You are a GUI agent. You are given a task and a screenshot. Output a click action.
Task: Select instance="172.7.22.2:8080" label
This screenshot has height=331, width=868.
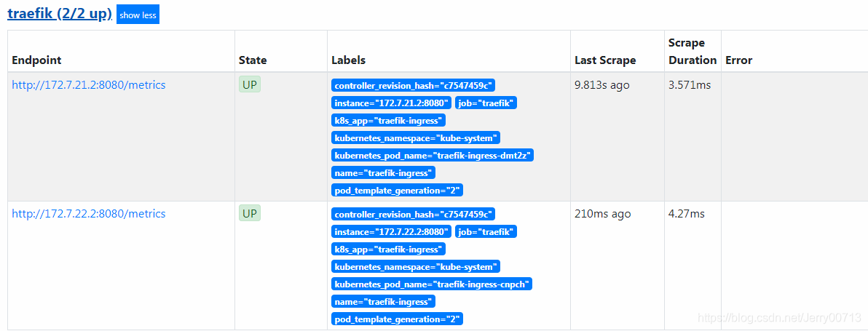391,231
